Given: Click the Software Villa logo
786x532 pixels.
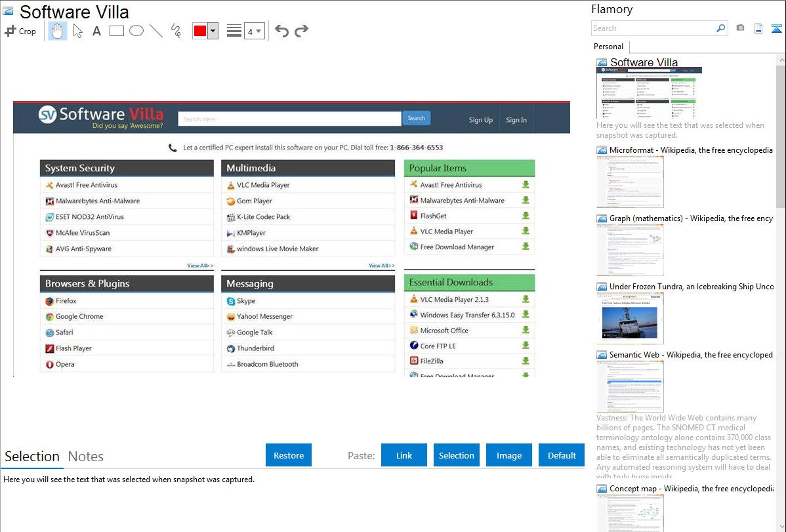Looking at the screenshot, I should pos(101,117).
